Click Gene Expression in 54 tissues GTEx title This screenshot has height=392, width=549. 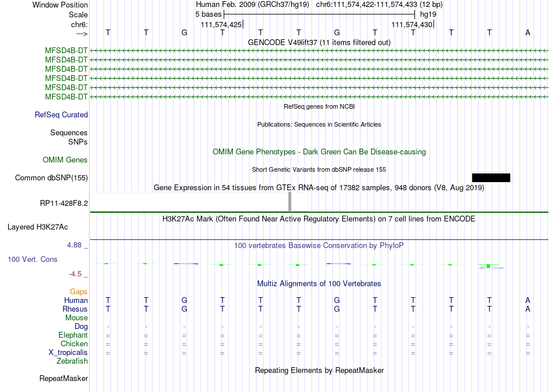[x=319, y=188]
